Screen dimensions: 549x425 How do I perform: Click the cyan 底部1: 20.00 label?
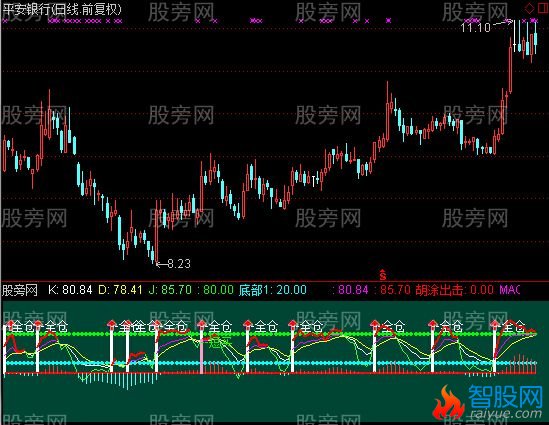click(273, 290)
